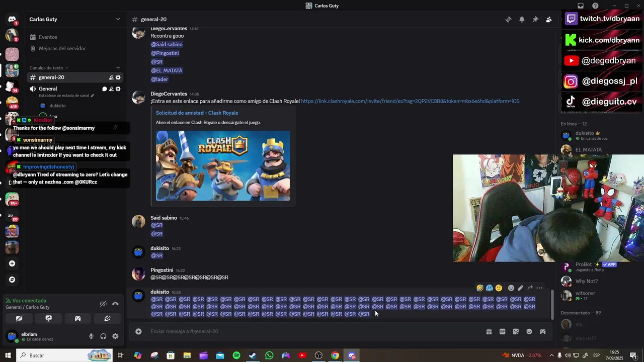
Task: Edit the message with pencil icon
Action: click(x=521, y=288)
